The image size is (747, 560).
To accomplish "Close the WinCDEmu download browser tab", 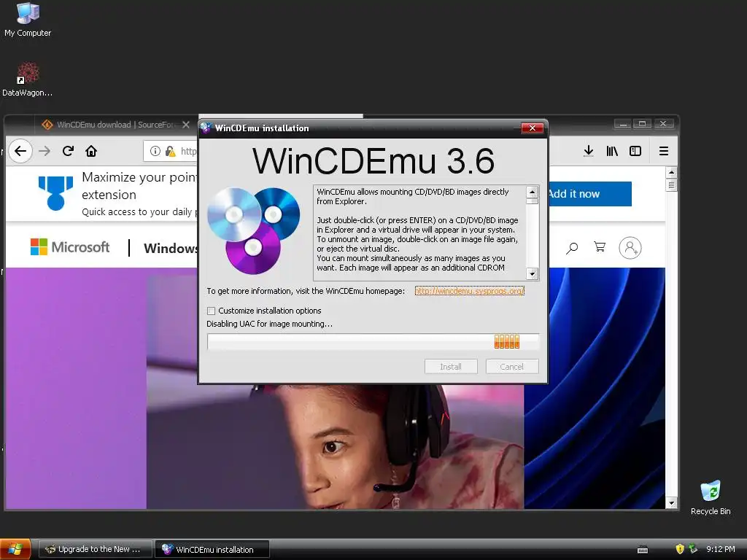I will 186,125.
